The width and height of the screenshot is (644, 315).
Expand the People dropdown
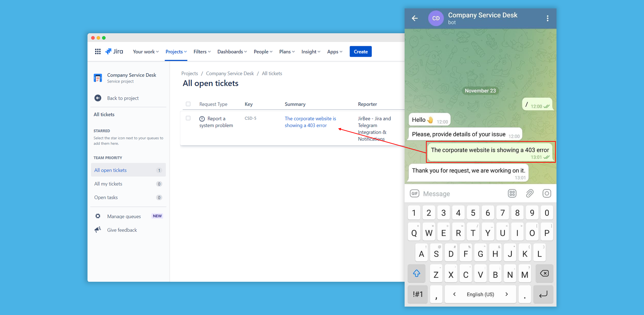point(263,52)
